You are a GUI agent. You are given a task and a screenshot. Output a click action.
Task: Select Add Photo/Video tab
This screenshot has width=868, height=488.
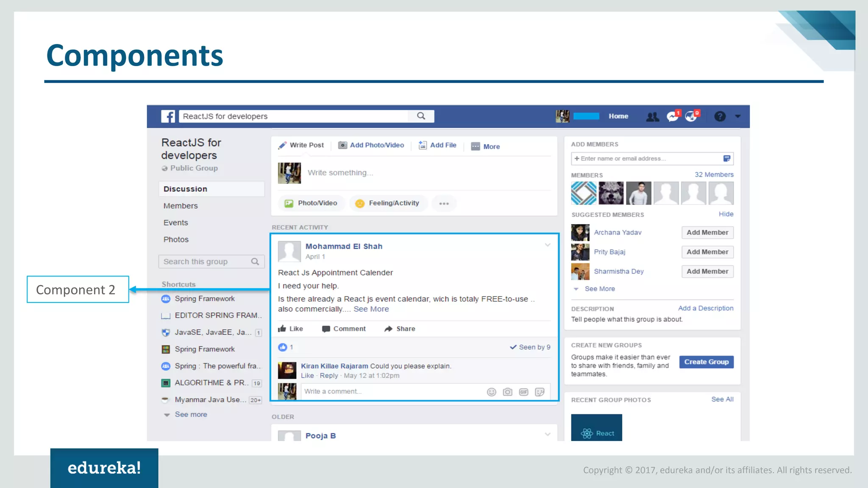[371, 145]
